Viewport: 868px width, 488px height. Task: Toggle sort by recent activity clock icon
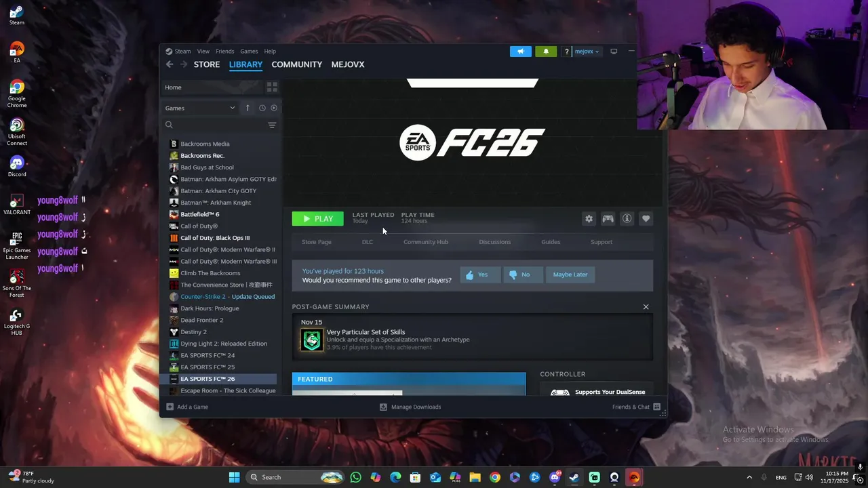[x=262, y=108]
